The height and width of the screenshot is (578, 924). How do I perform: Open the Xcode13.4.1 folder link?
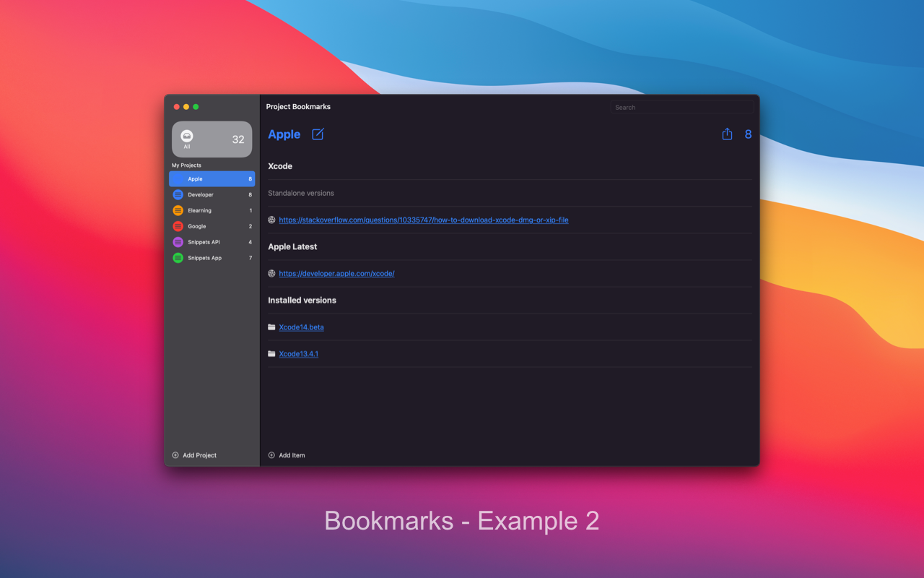[298, 354]
